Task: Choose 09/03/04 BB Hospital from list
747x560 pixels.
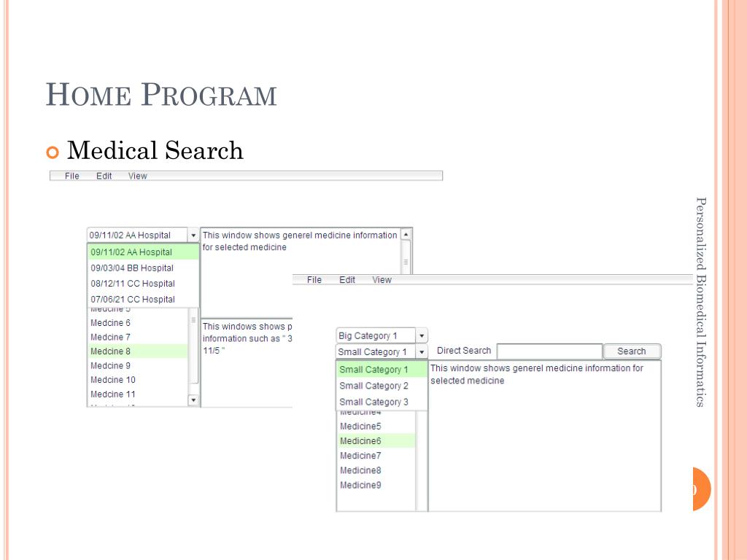Action: (143, 268)
